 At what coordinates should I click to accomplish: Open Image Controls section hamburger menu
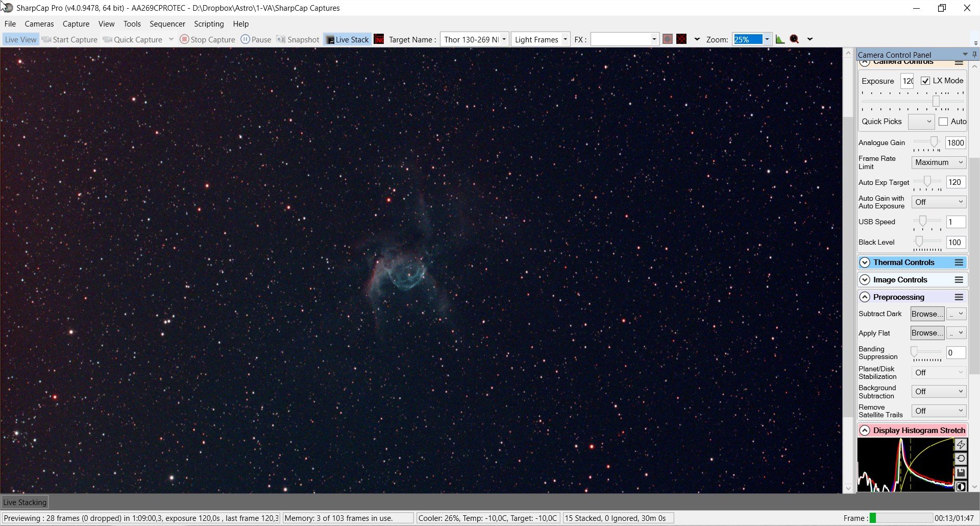coord(959,280)
